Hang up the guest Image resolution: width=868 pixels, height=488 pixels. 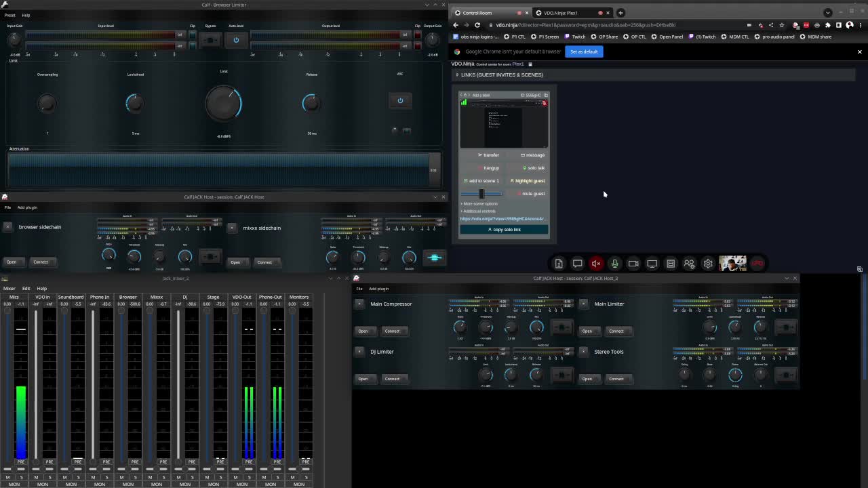(481, 168)
